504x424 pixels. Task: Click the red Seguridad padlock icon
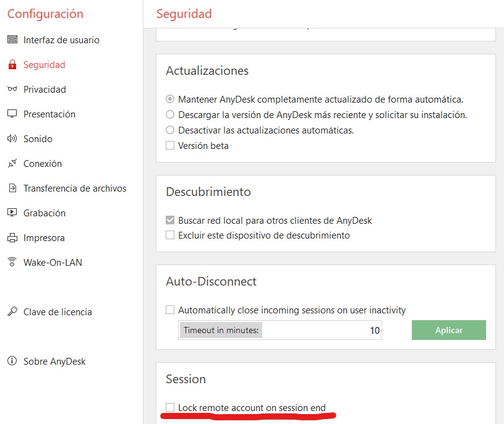click(x=12, y=64)
